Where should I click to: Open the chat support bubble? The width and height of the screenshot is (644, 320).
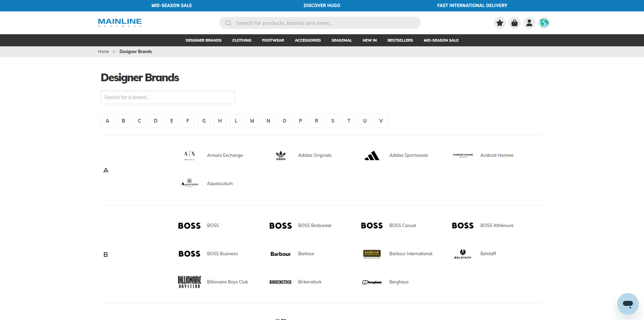click(x=628, y=304)
